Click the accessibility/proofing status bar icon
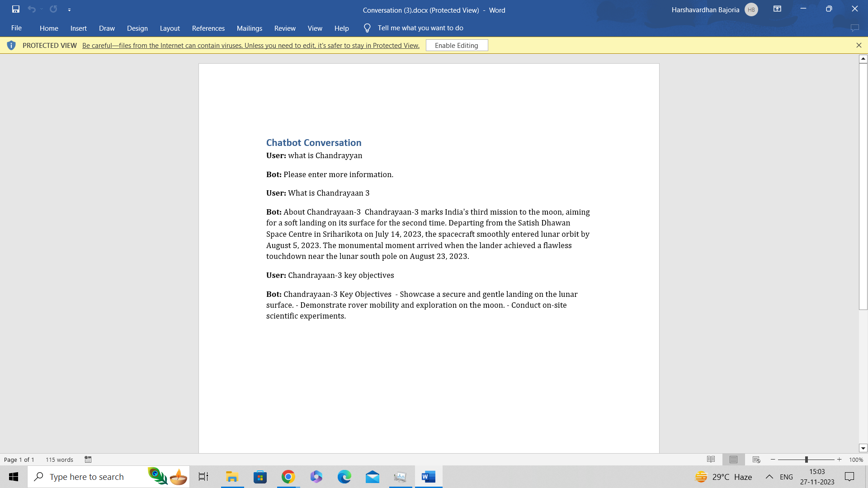868x488 pixels. click(88, 460)
